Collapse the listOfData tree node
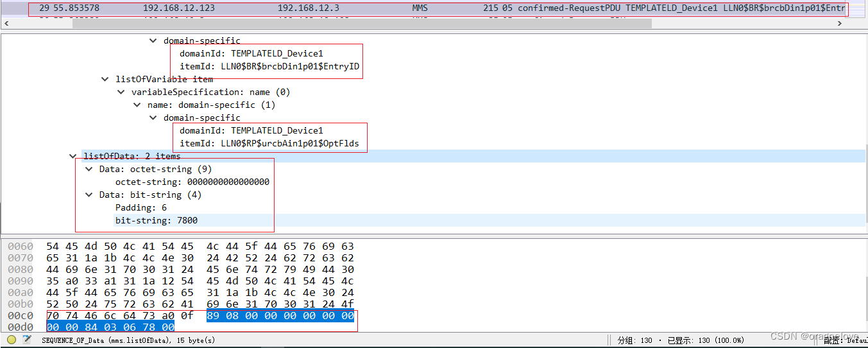Image resolution: width=868 pixels, height=348 pixels. [x=72, y=156]
